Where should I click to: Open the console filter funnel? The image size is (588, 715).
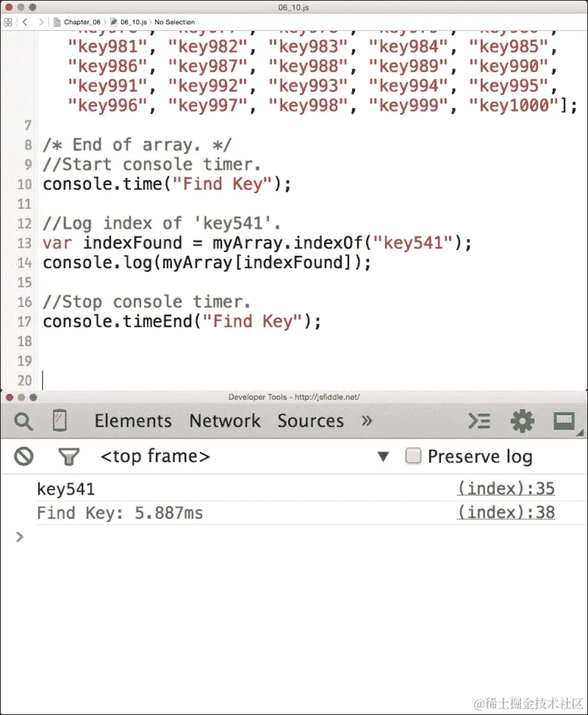pos(69,456)
